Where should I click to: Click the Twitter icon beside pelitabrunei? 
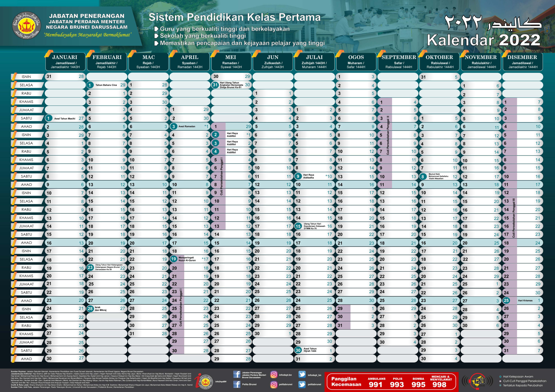[x=302, y=384]
